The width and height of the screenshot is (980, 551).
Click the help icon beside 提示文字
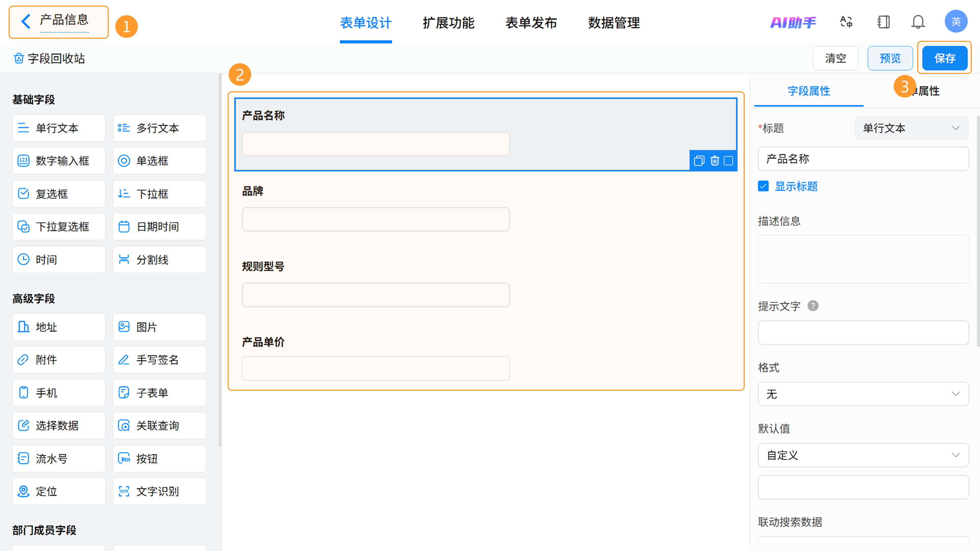click(x=813, y=306)
